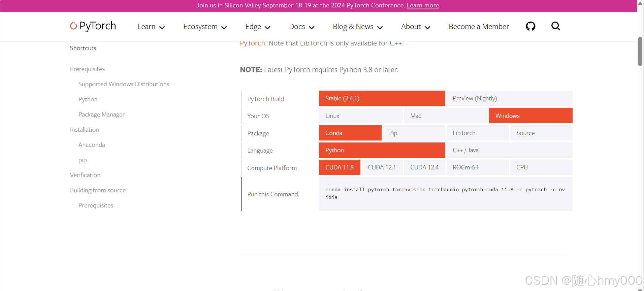Expand the About menu chevron
The height and width of the screenshot is (291, 644).
pyautogui.click(x=427, y=28)
